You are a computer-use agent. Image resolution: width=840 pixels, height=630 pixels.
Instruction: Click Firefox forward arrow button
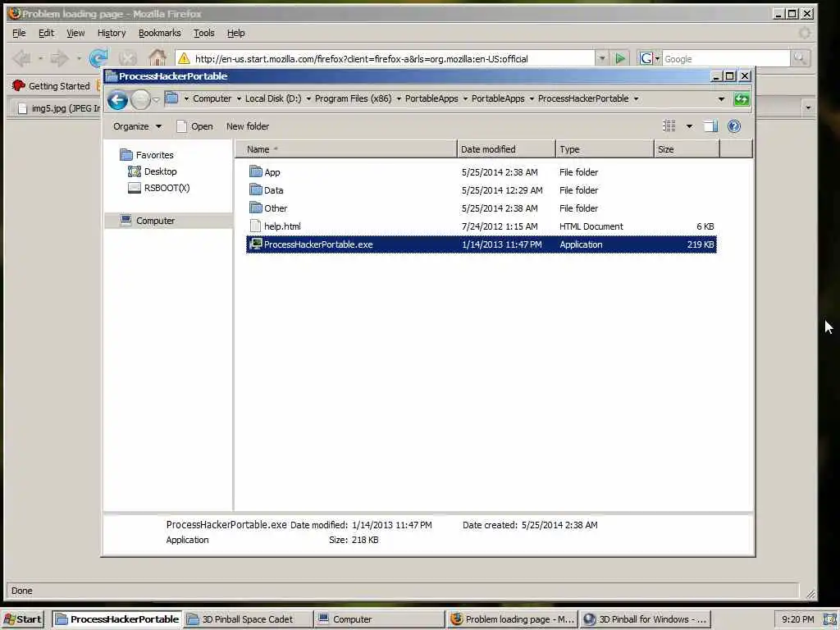coord(59,58)
